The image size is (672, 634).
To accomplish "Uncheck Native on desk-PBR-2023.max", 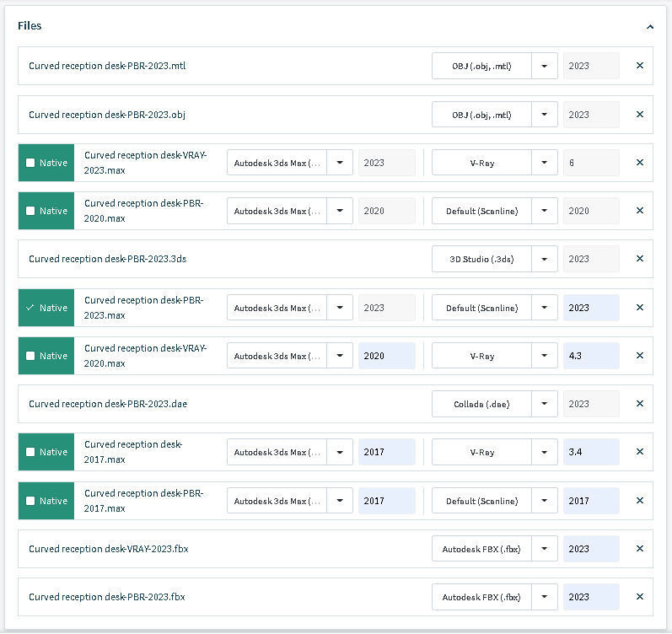I will 31,308.
